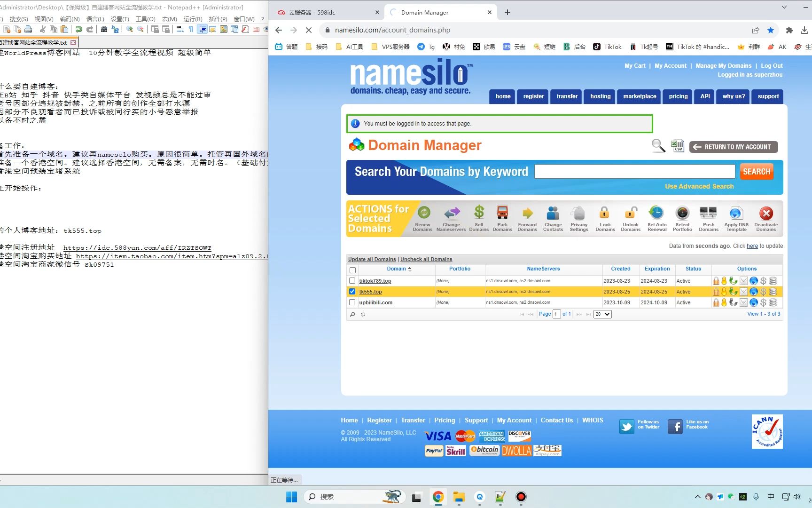Open the Windows Start button
Viewport: 812px width, 508px height.
coord(291,497)
